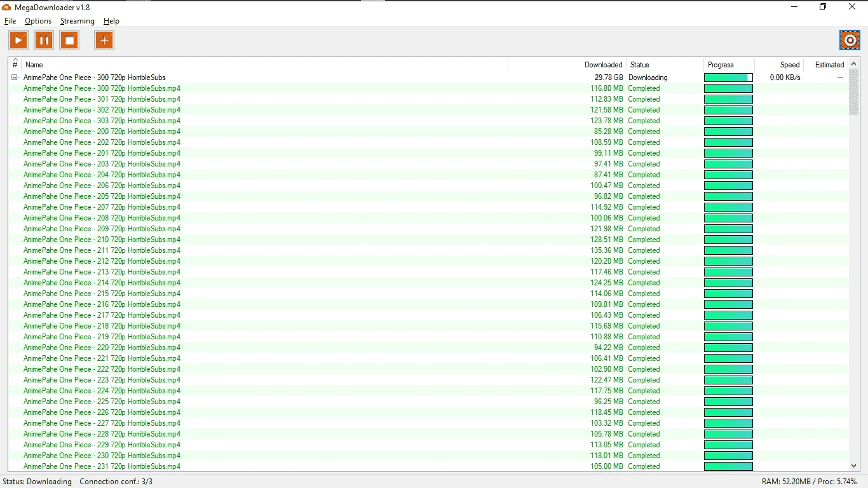Stop downloads with the stop button

(x=69, y=41)
